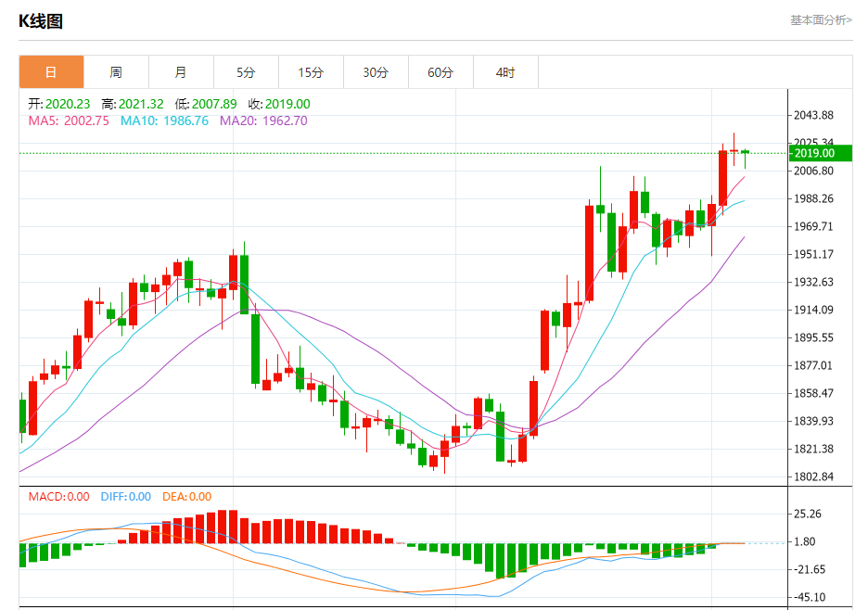Click the opening price 2020.23
This screenshot has height=610, width=868.
pyautogui.click(x=68, y=104)
